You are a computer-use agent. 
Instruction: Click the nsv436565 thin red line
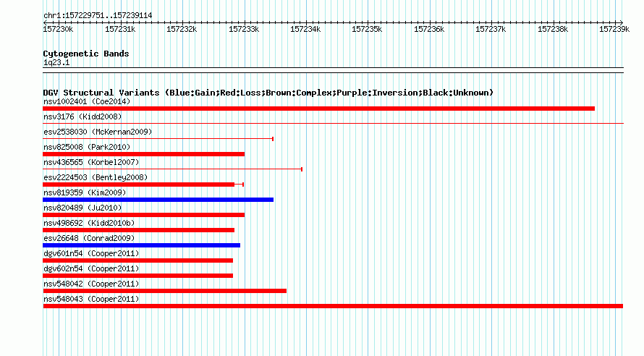point(172,169)
